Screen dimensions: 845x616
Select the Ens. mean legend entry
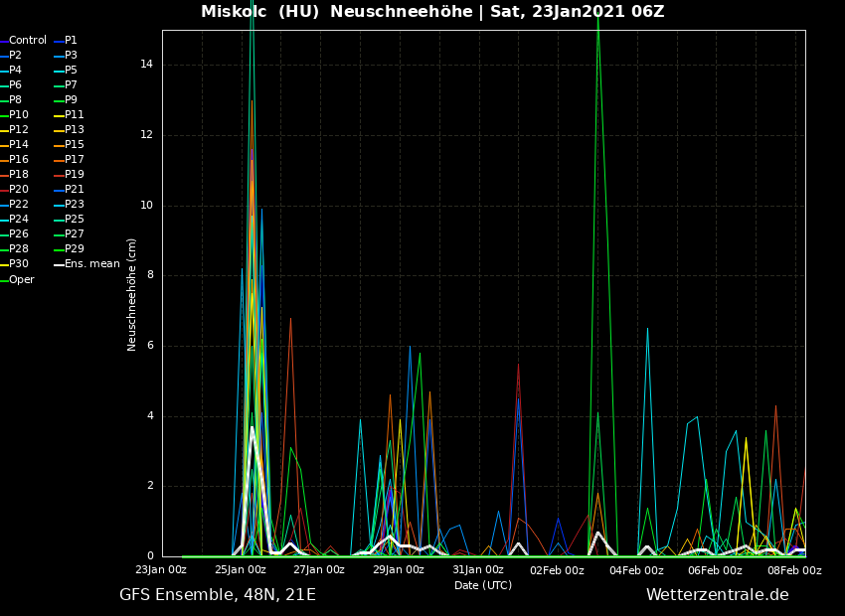91,264
